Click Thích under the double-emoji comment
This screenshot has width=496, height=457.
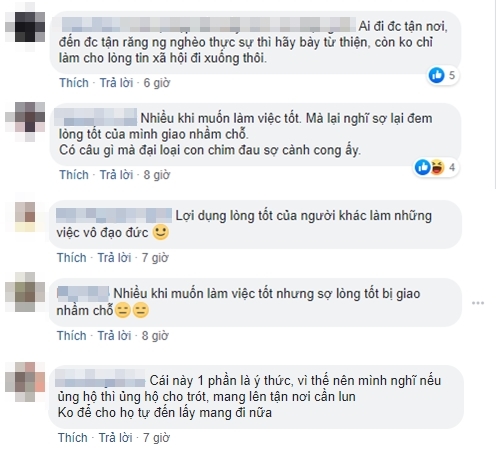(72, 336)
